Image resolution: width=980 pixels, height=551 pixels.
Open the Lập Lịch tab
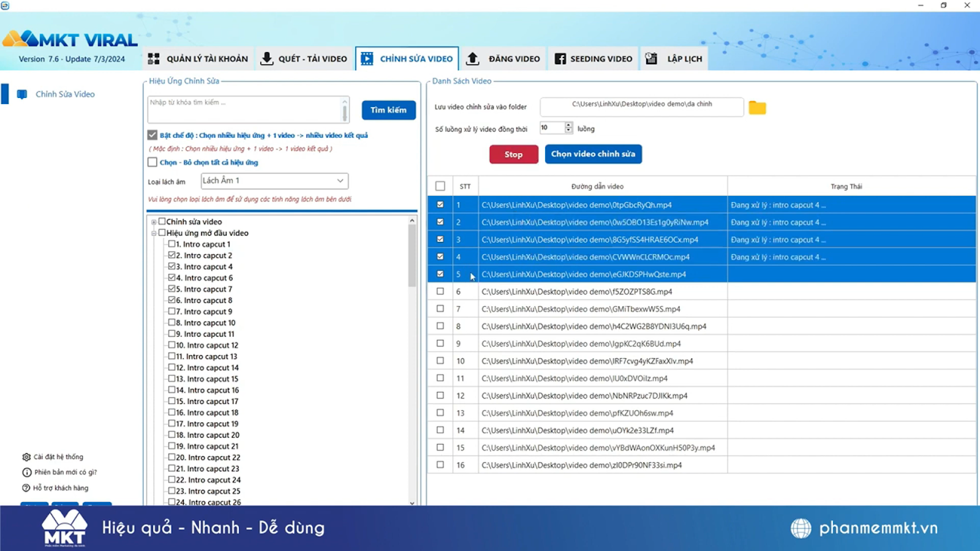(674, 59)
